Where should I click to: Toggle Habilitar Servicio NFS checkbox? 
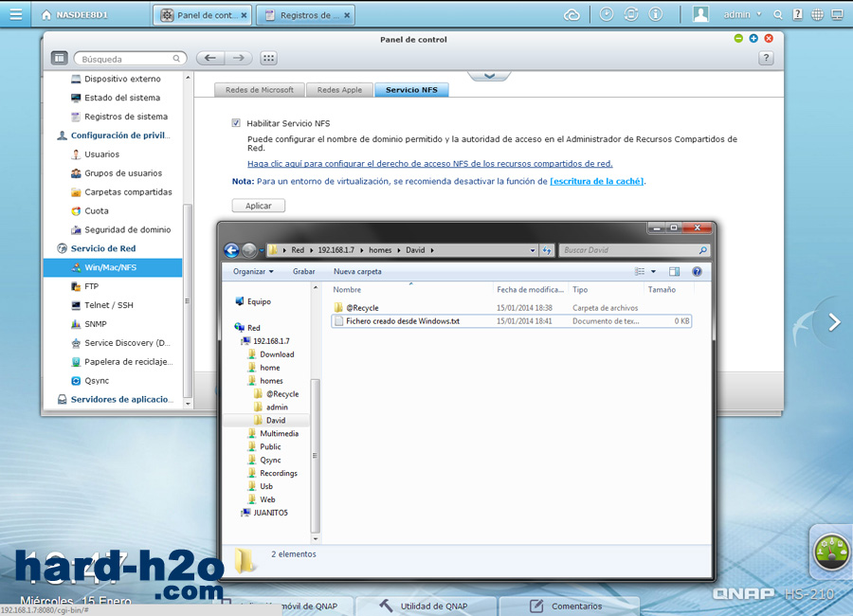[x=236, y=123]
